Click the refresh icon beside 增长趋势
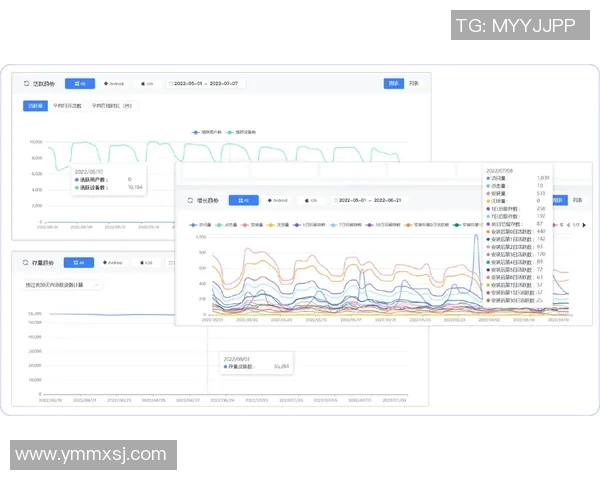 (x=188, y=200)
